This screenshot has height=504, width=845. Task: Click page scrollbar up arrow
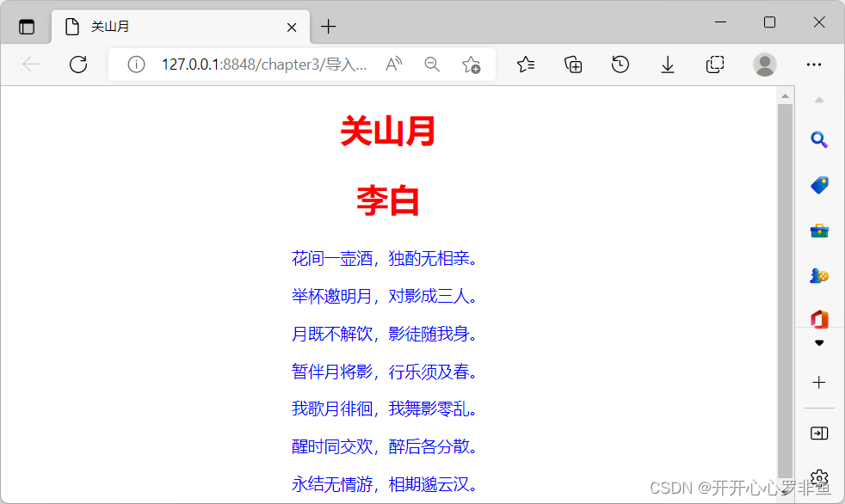tap(785, 96)
